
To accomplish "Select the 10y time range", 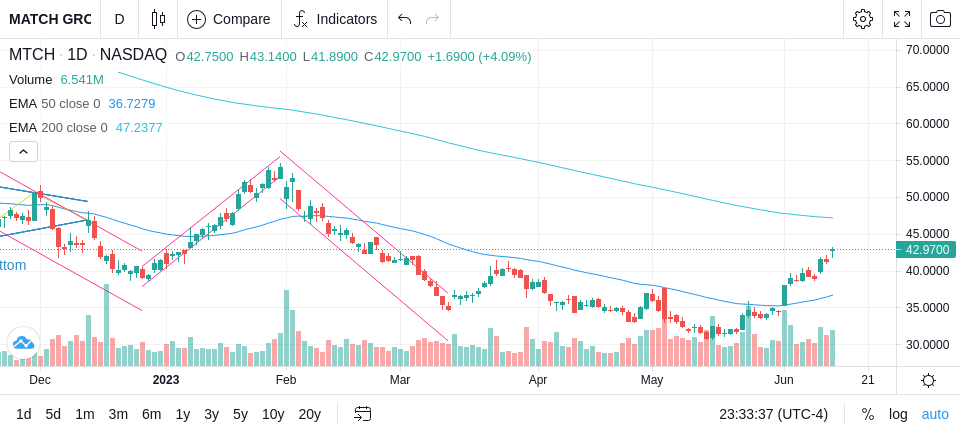I will [x=273, y=415].
